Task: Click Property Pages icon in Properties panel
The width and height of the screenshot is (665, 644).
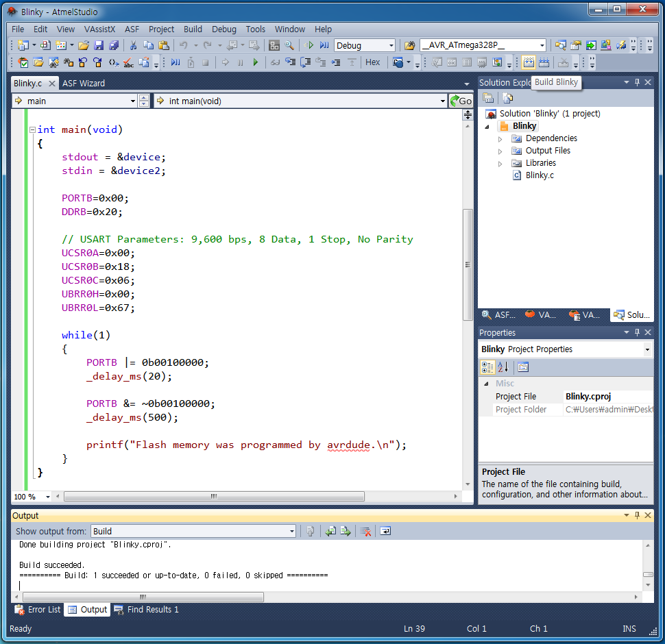Action: [523, 367]
